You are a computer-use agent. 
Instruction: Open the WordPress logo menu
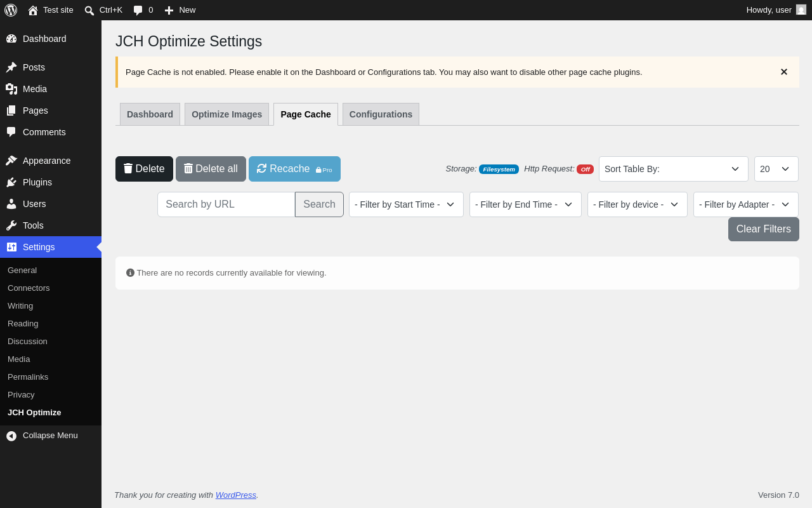click(x=11, y=10)
